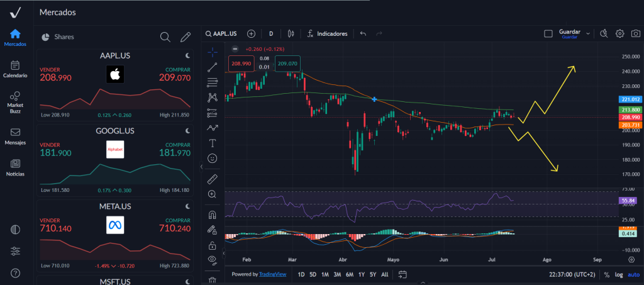The image size is (644, 285).
Task: Select the Alphabet logo thumbnail
Action: [115, 150]
